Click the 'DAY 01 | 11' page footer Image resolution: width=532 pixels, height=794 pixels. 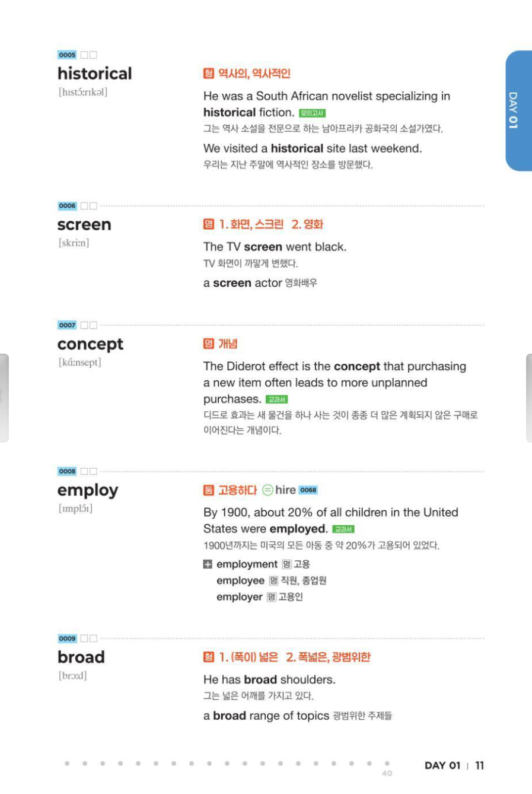454,766
